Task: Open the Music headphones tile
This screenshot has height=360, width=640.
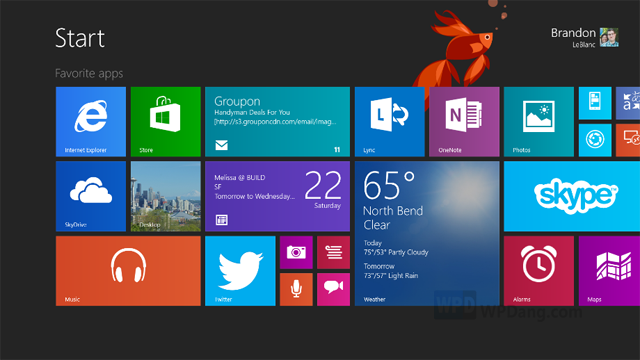Action: click(128, 271)
